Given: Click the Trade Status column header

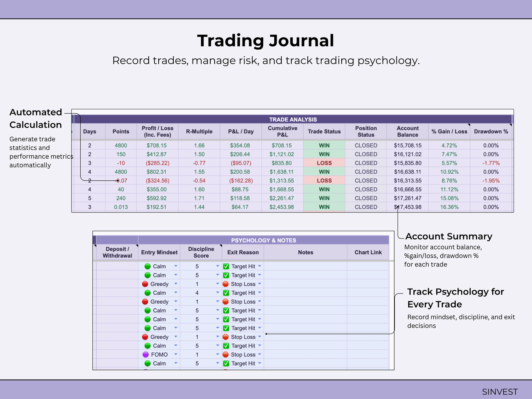Looking at the screenshot, I should 324,131.
